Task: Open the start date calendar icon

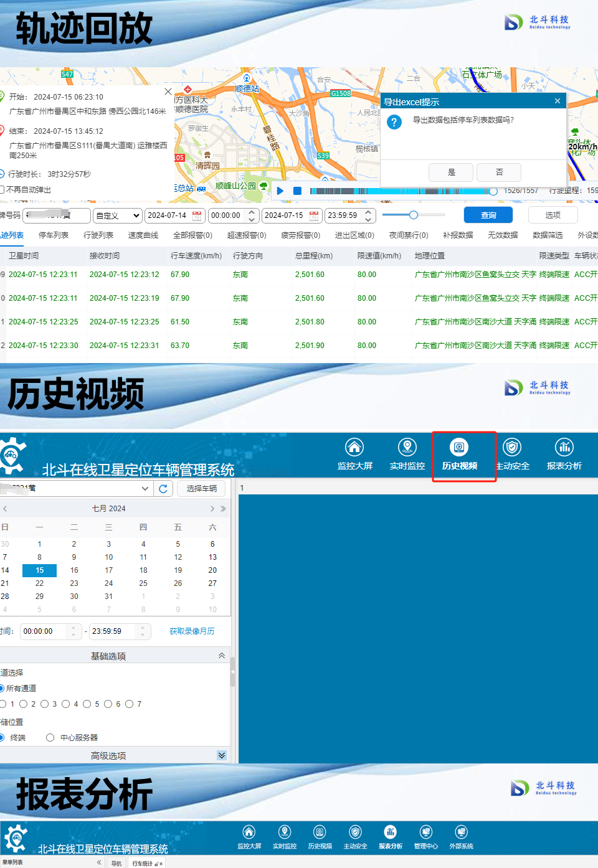Action: coord(197,215)
